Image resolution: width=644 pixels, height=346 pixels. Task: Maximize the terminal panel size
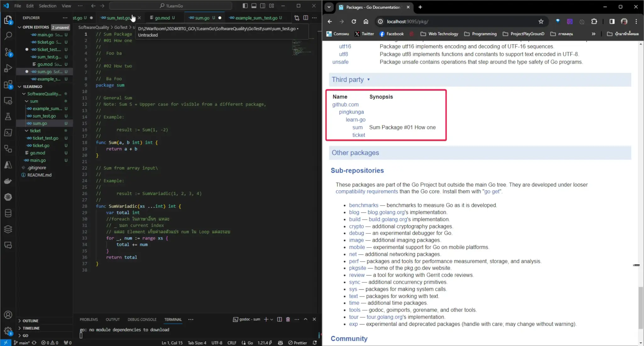[x=305, y=319]
